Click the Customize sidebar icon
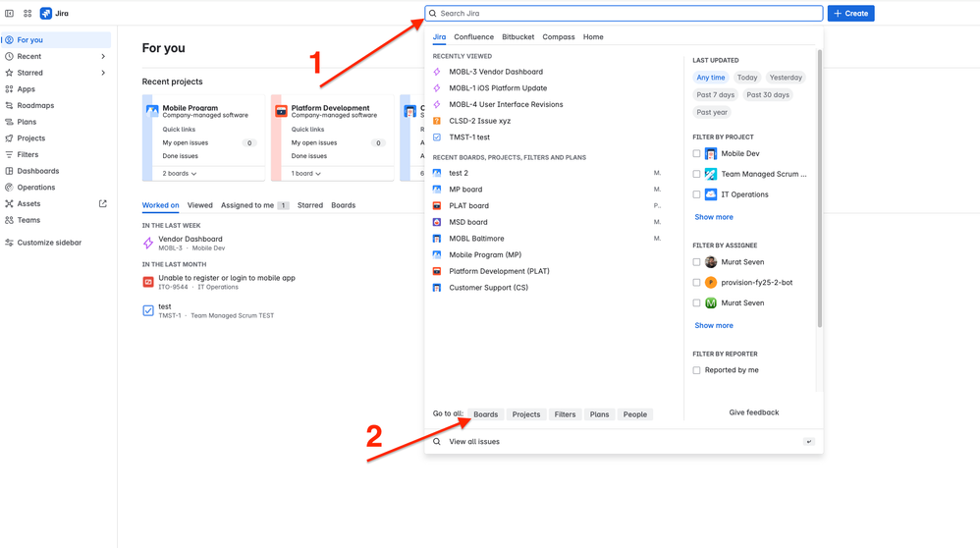The width and height of the screenshot is (980, 548). 10,243
